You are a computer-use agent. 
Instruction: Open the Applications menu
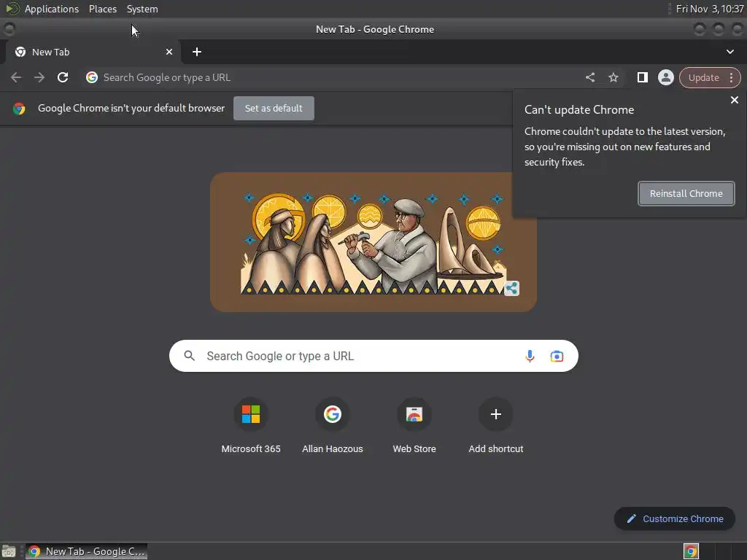coord(52,9)
